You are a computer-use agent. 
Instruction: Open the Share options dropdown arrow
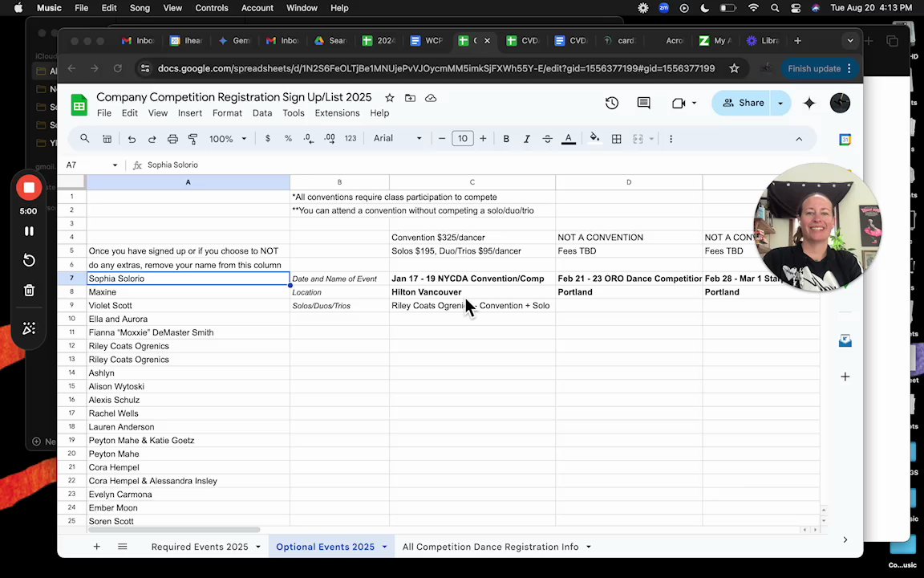(780, 103)
